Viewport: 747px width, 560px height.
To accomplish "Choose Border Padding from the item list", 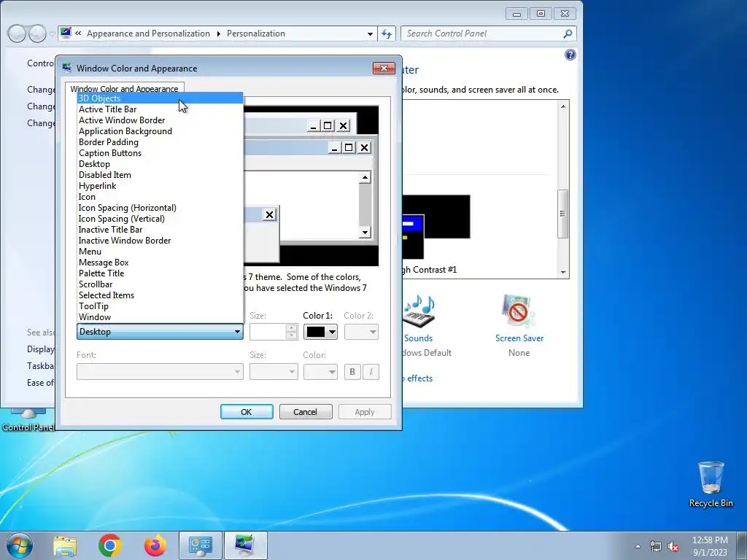I will point(160,142).
